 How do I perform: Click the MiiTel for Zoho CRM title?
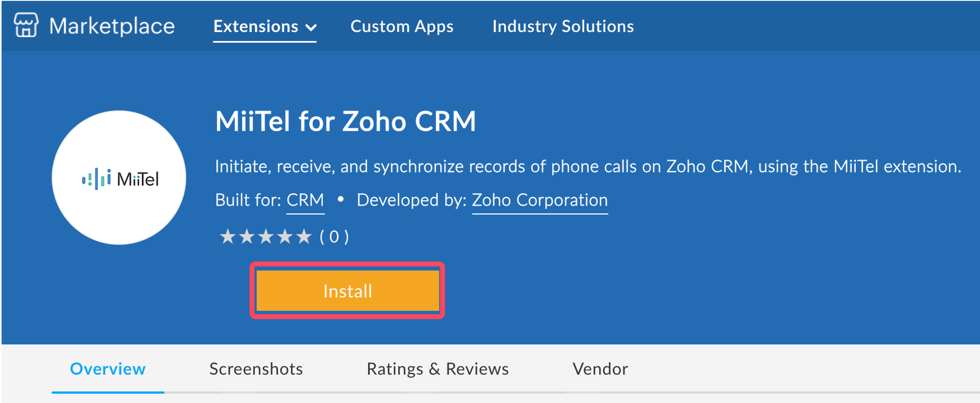pyautogui.click(x=345, y=121)
